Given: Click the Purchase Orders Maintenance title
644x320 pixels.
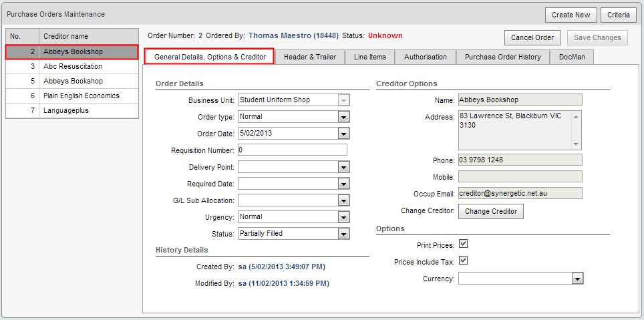Looking at the screenshot, I should click(x=55, y=15).
